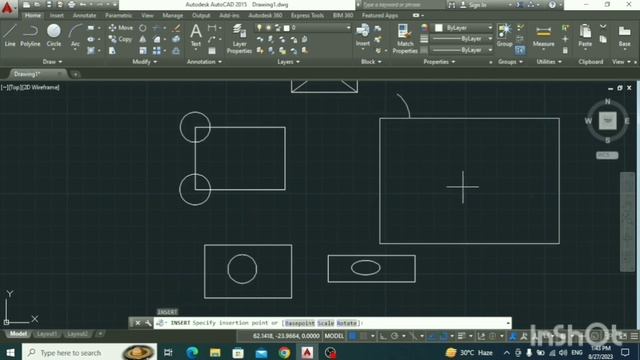Viewport: 640px width, 360px height.
Task: Expand the Modify panel dropdown
Action: coord(144,62)
